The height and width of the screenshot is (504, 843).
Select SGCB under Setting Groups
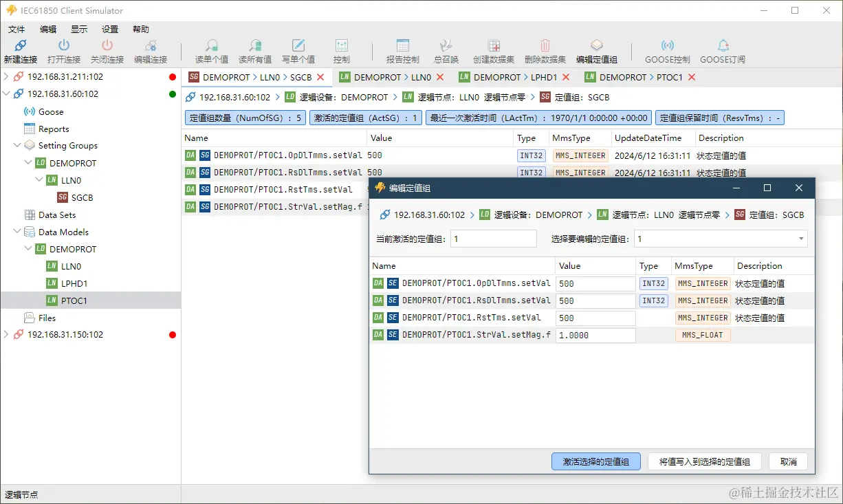click(x=82, y=197)
